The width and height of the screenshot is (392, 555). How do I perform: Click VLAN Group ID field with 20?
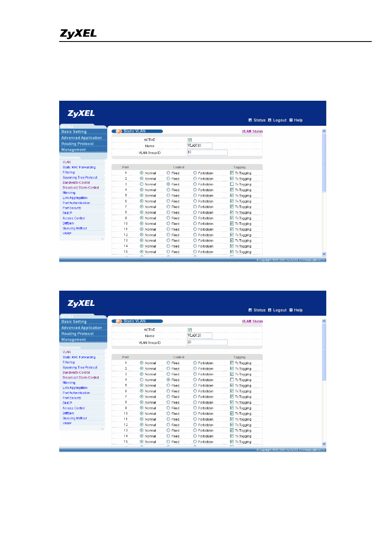click(207, 342)
